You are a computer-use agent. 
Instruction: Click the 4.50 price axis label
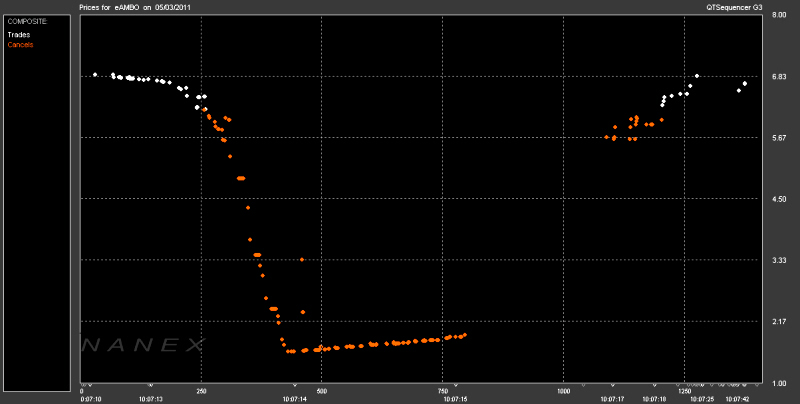(779, 199)
